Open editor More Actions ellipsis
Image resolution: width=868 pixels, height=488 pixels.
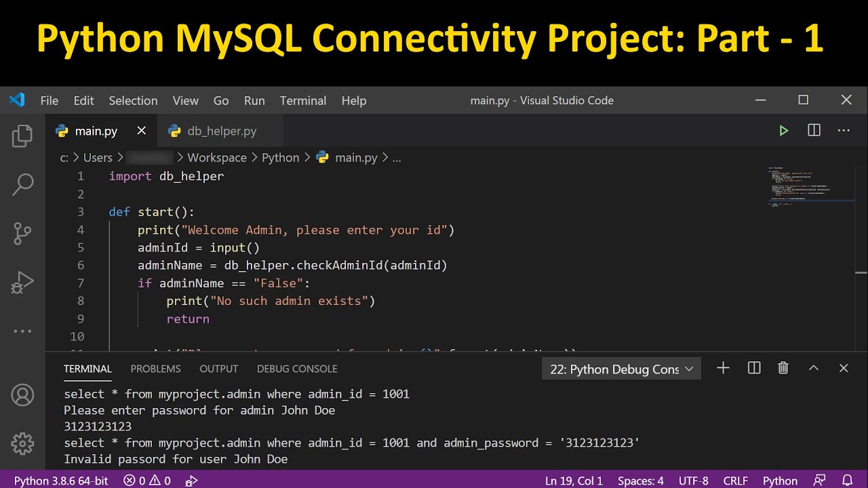(844, 130)
